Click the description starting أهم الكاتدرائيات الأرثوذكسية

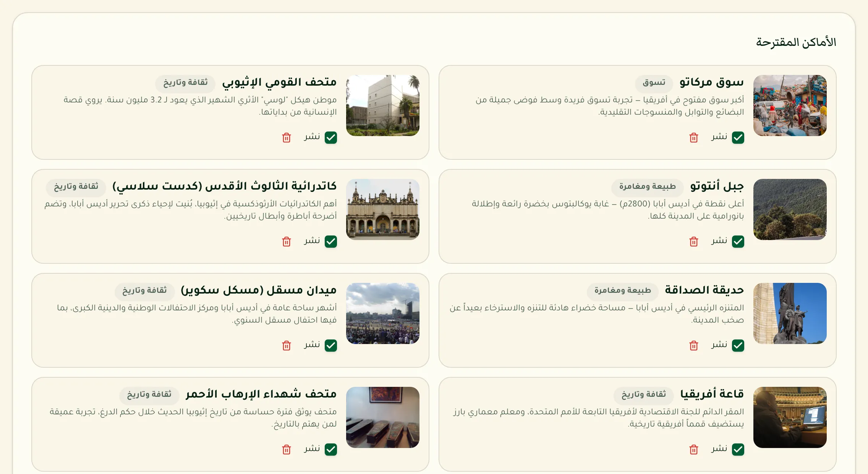pyautogui.click(x=191, y=210)
